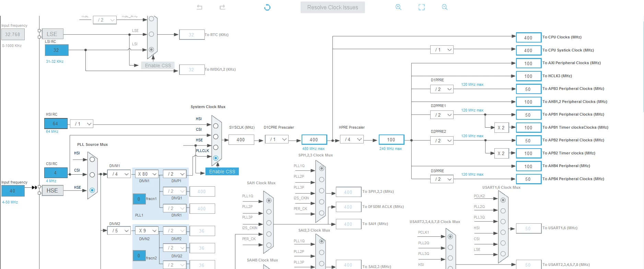Select HSI in System Clock Mux
The image size is (644, 269).
216,126
